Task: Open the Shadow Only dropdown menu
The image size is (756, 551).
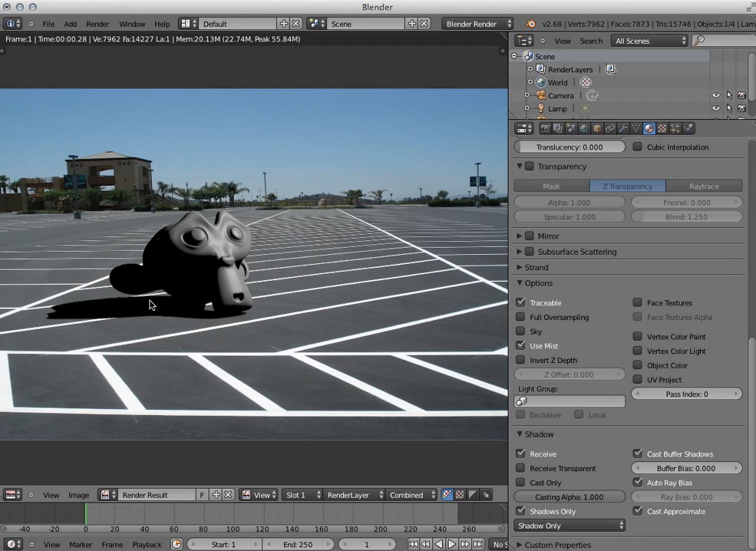Action: (569, 525)
